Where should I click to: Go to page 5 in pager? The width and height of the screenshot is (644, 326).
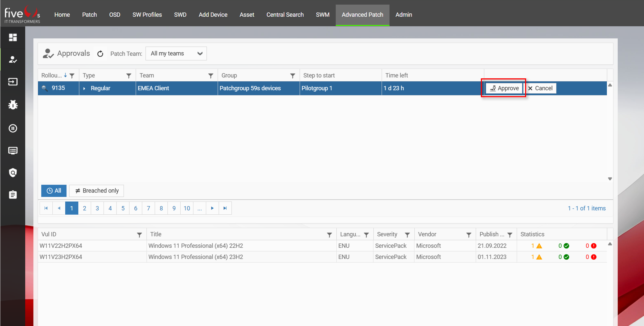pos(123,208)
